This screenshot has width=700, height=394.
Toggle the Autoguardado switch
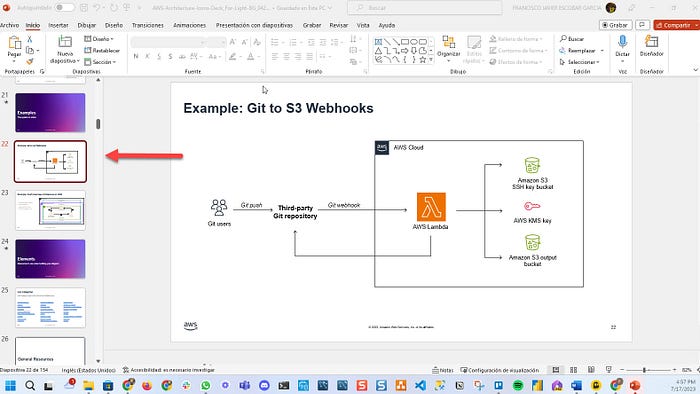pos(64,8)
